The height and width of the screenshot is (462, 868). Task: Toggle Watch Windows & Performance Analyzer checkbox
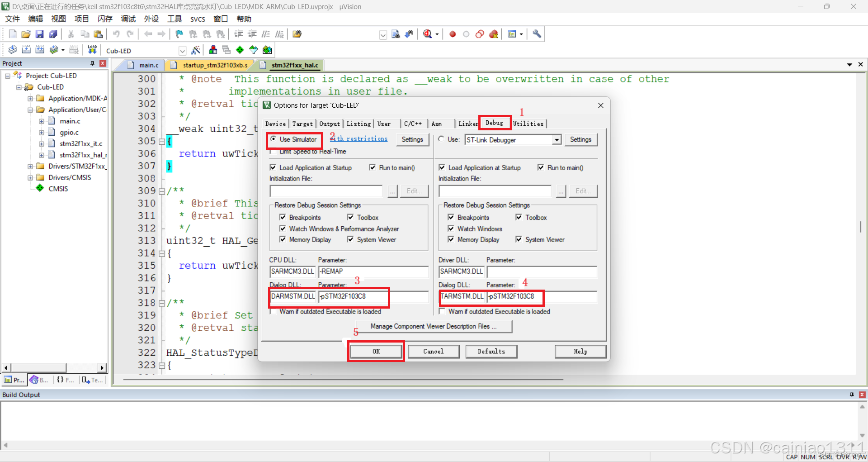click(283, 229)
